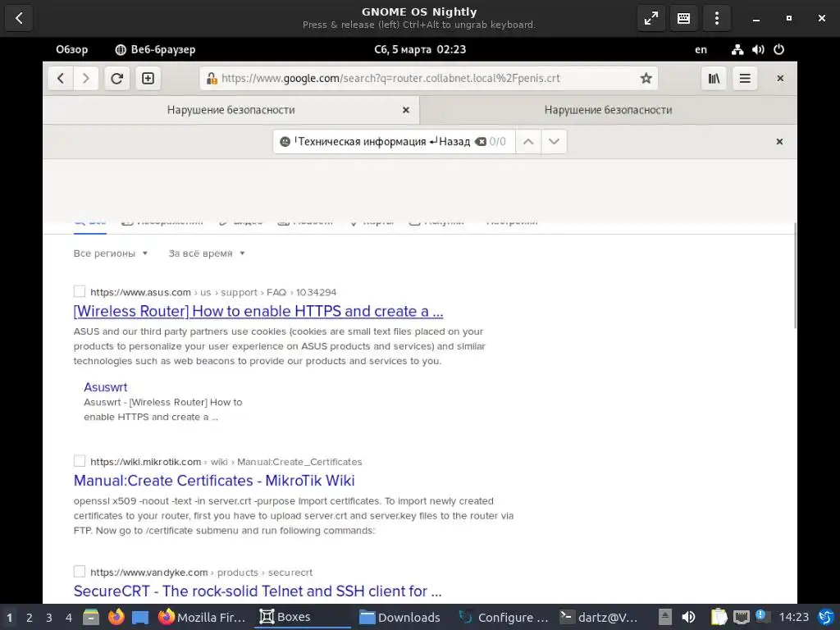Switch to Downloads taskbar window

coord(399,617)
